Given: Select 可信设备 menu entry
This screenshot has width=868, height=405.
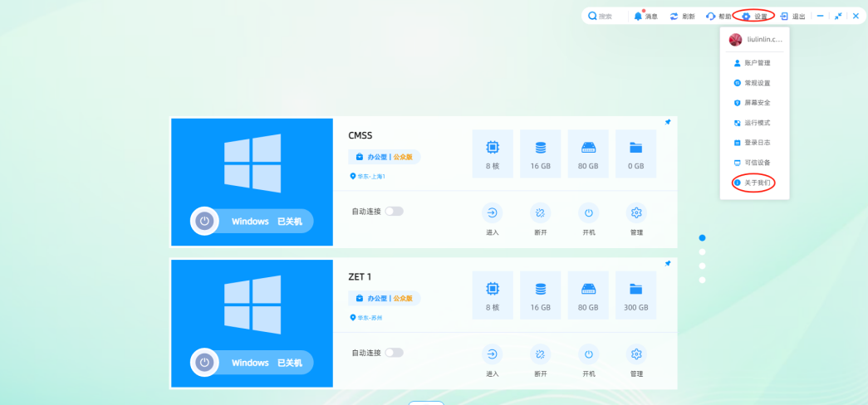Looking at the screenshot, I should click(752, 163).
